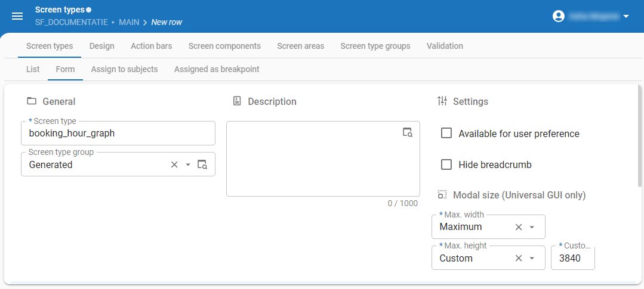Click the Settings sliders icon
The width and height of the screenshot is (644, 289).
442,101
